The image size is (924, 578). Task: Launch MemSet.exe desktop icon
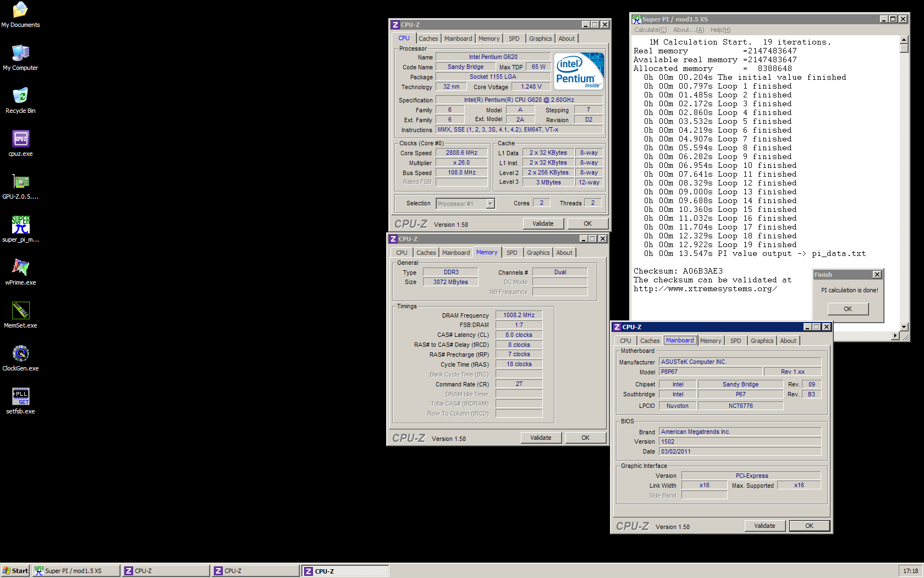tap(20, 315)
